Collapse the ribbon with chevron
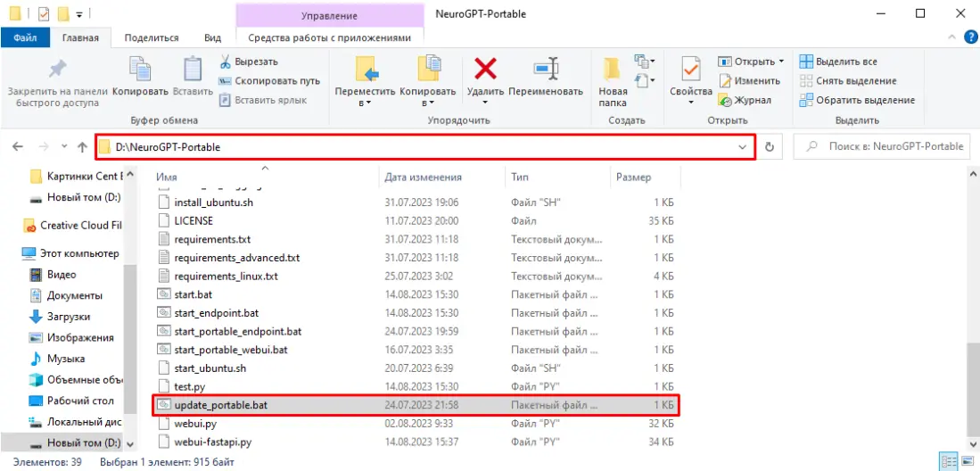This screenshot has width=980, height=471. [x=951, y=38]
